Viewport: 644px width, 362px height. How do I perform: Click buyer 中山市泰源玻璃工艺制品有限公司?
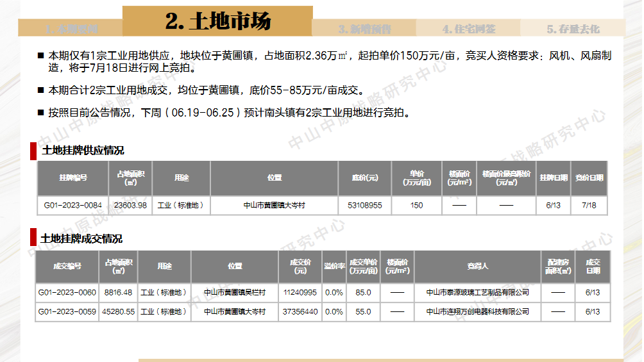477,292
